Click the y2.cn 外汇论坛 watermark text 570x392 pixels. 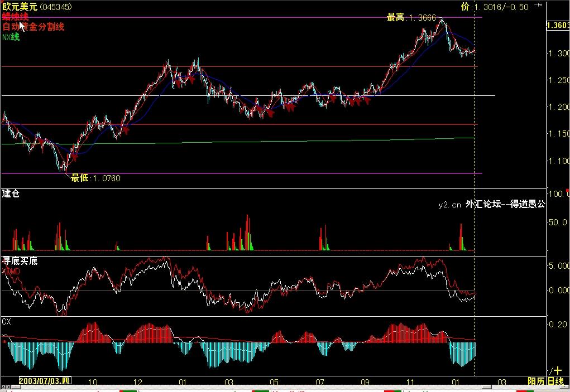(x=491, y=205)
